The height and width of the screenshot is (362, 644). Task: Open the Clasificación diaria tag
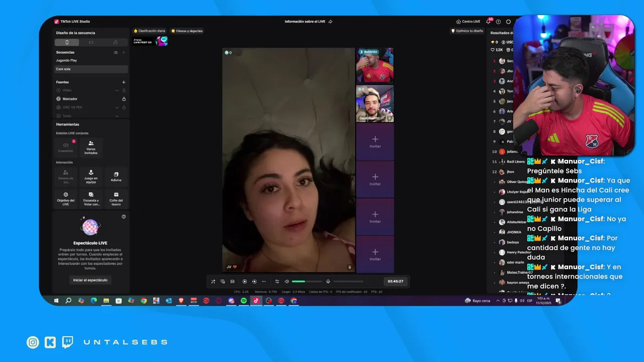[149, 31]
